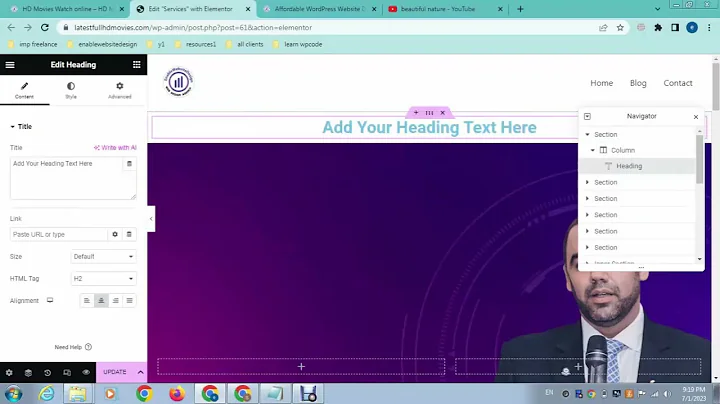Open Windows Start menu
The height and width of the screenshot is (404, 720).
(14, 394)
